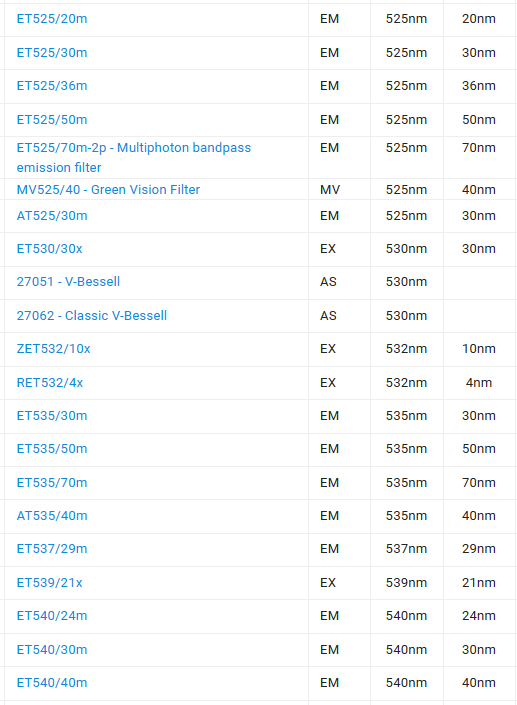Viewport: 517px width, 705px height.
Task: Open 27051 V-Bessell filter page
Action: 68,282
